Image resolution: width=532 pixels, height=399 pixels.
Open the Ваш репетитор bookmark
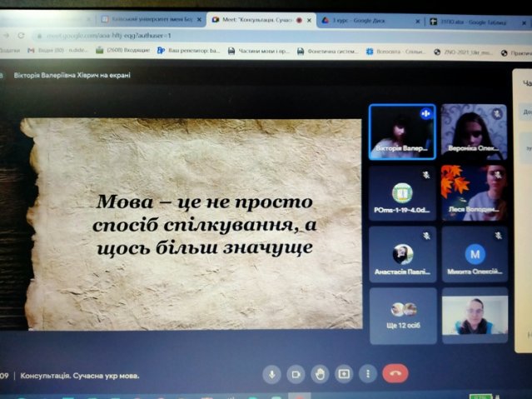tap(189, 51)
